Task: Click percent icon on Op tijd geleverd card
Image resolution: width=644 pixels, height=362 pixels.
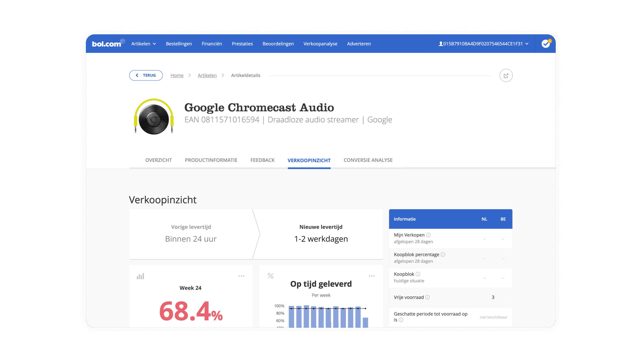Action: point(270,276)
